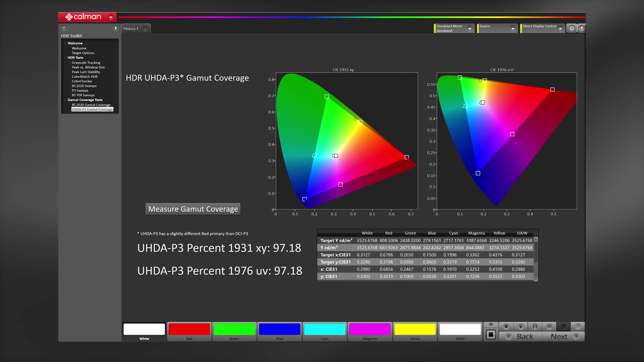
Task: Click Target x:CIE31 row label
Action: (335, 255)
